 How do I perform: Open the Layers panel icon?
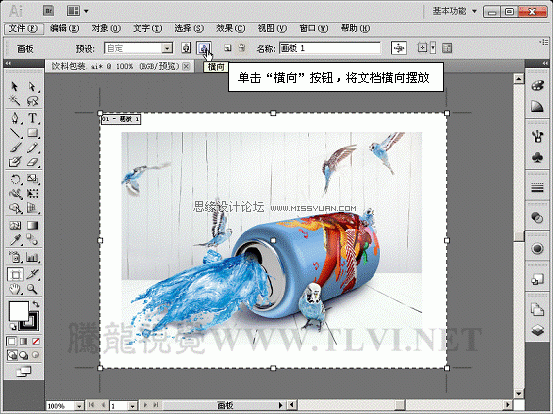click(x=537, y=330)
